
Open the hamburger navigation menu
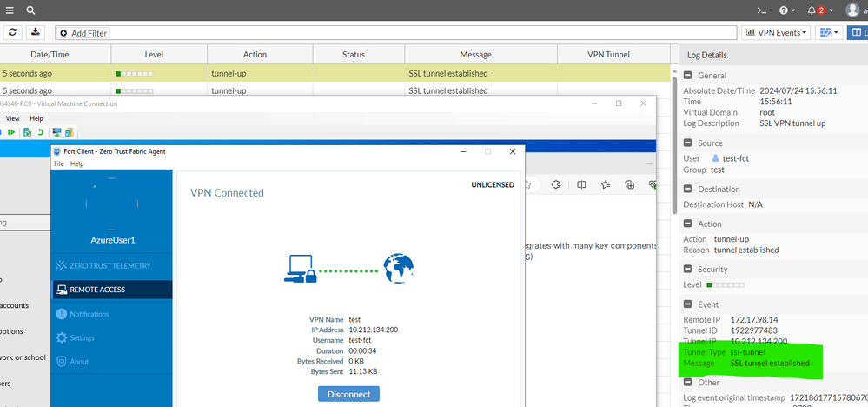pos(10,10)
